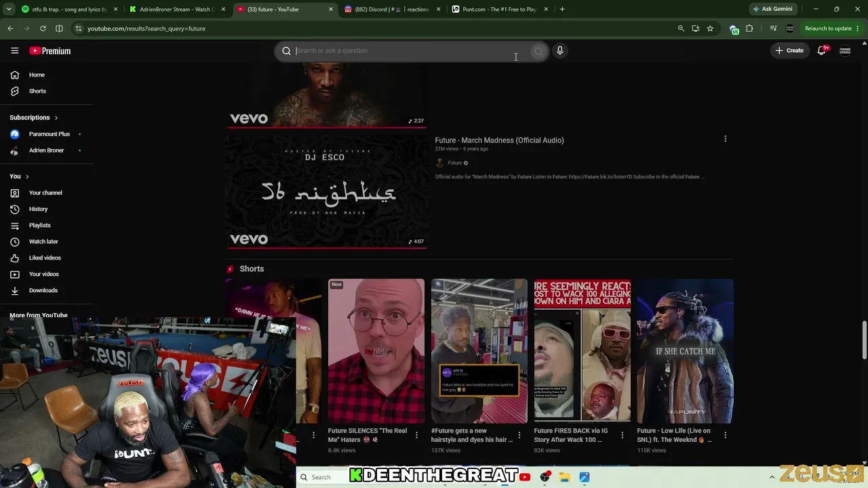Open Your channel in the sidebar
The height and width of the screenshot is (488, 868).
[46, 192]
